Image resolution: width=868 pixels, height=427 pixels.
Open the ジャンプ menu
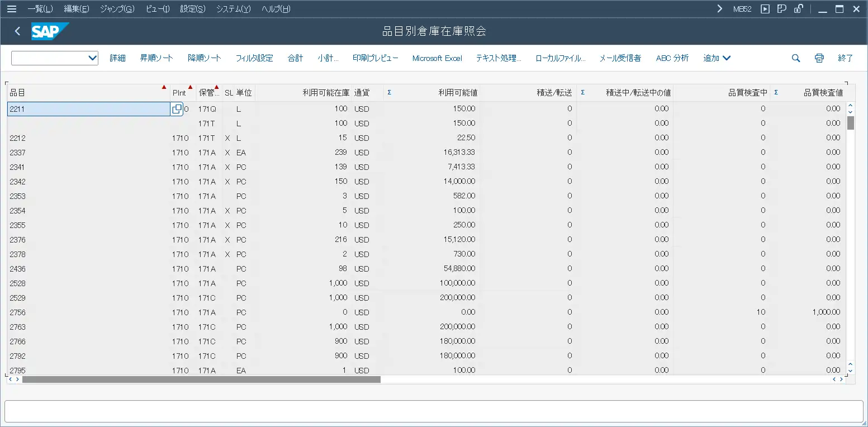[116, 8]
